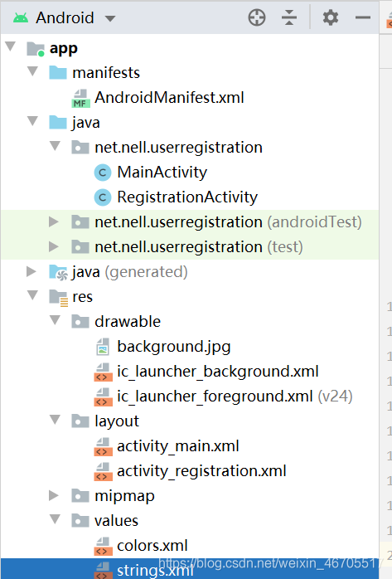Viewport: 392px width, 579px height.
Task: Open the Android project view dropdown
Action: tap(110, 18)
